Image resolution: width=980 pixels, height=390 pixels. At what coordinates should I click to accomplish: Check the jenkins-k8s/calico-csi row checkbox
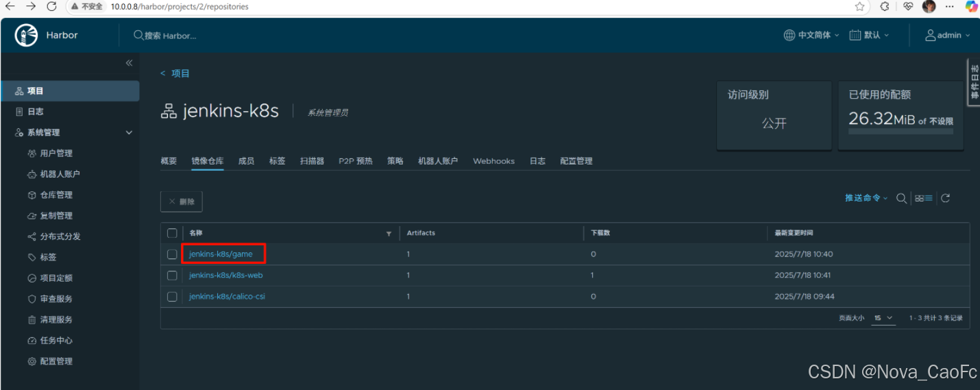[172, 297]
